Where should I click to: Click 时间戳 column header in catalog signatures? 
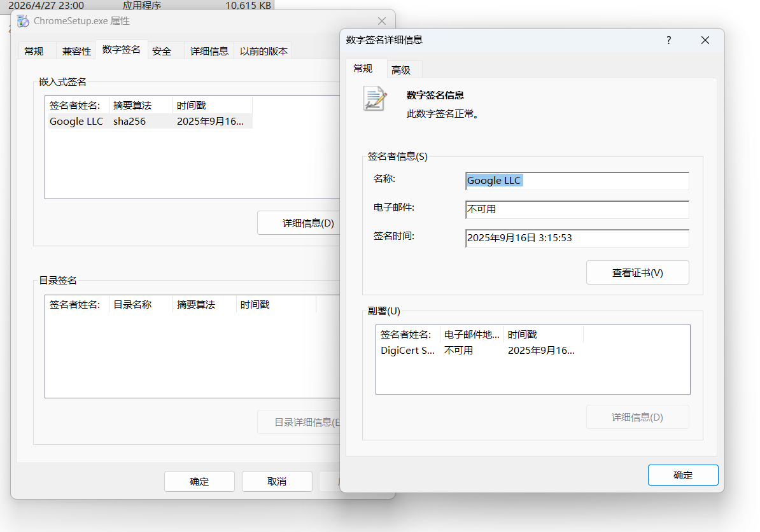tap(276, 304)
